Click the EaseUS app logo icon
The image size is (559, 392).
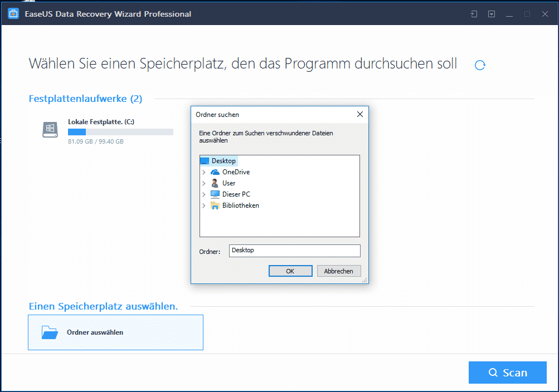click(13, 13)
